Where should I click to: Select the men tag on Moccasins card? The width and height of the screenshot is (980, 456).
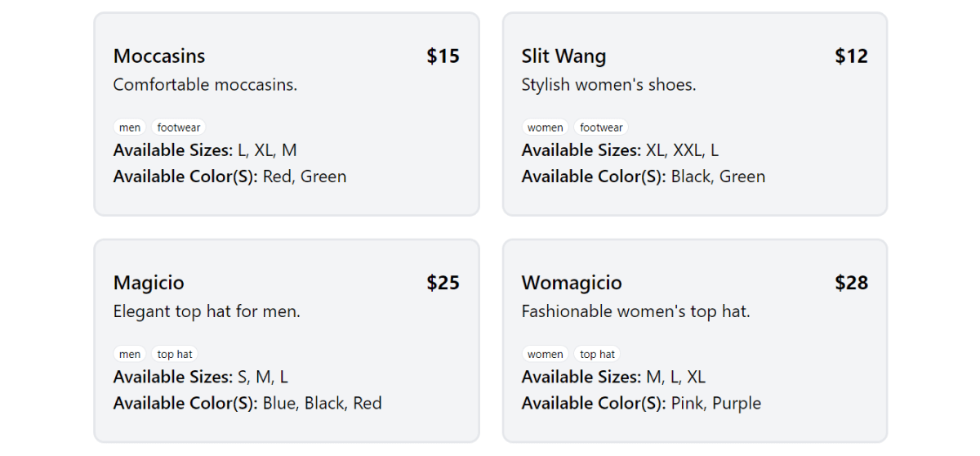(130, 127)
